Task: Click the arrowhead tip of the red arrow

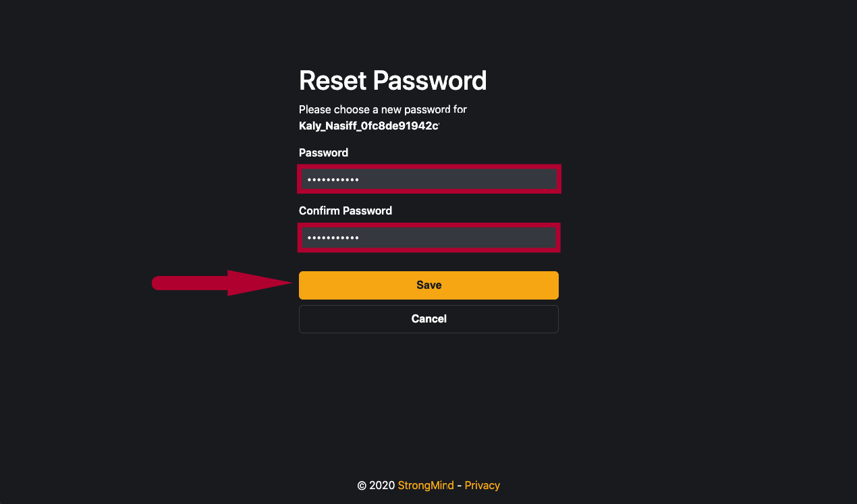Action: pyautogui.click(x=290, y=283)
